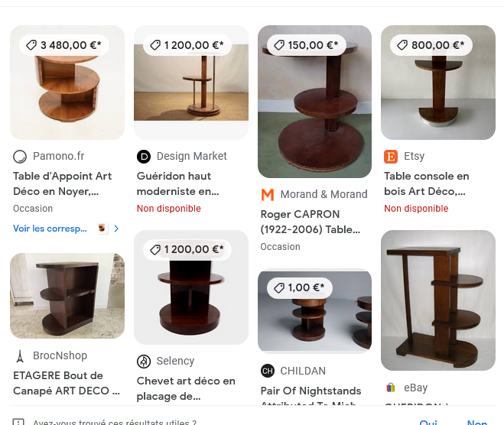Screen dimensions: 504x425
Task: Click the Morand & Morand logo icon
Action: 268,195
